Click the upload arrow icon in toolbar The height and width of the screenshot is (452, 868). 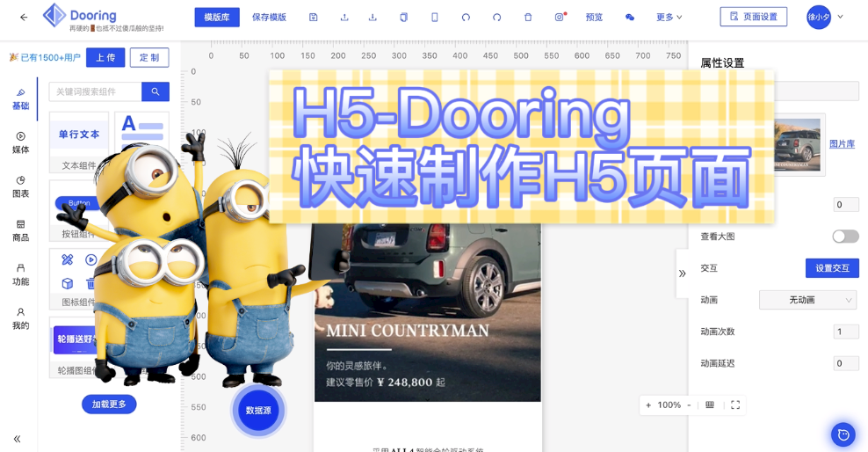(x=344, y=18)
